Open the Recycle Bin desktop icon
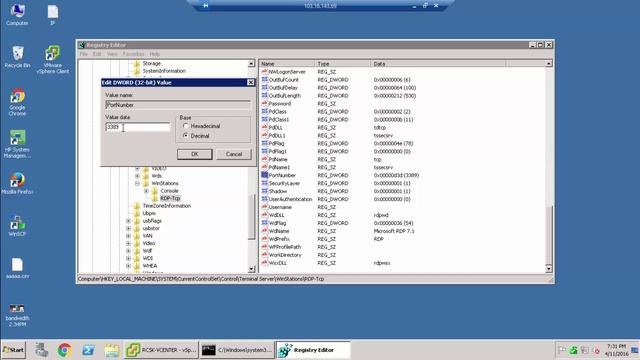Image resolution: width=640 pixels, height=360 pixels. 17,57
